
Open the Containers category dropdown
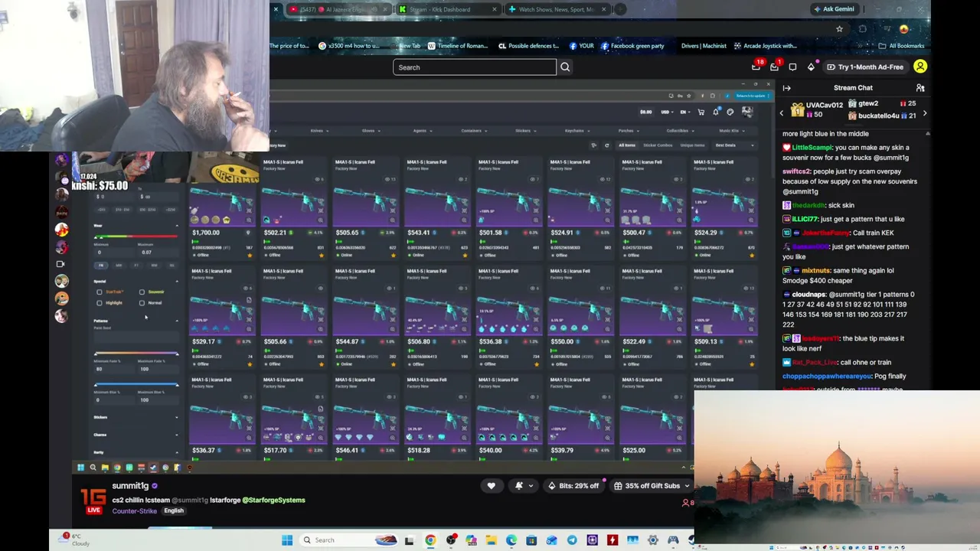point(474,131)
